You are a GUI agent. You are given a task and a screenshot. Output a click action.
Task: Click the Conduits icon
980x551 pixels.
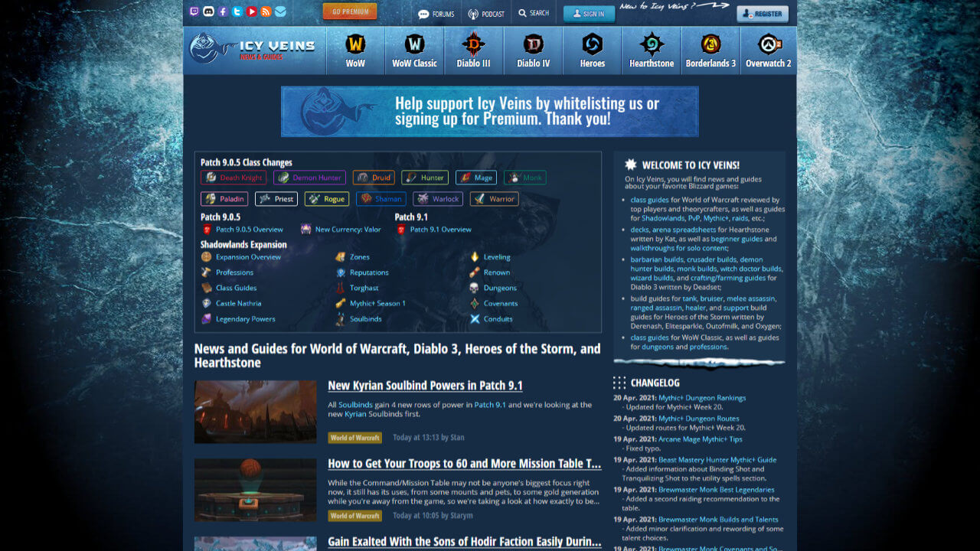coord(475,318)
